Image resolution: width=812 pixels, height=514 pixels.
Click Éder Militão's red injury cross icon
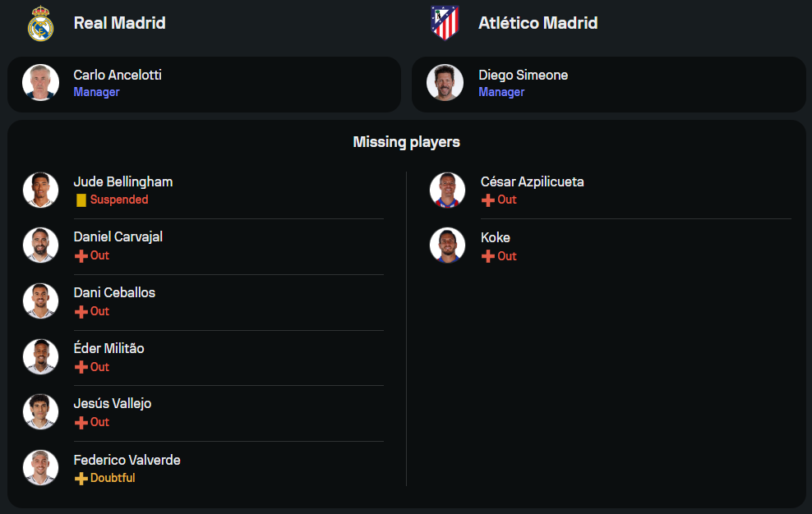coord(81,367)
